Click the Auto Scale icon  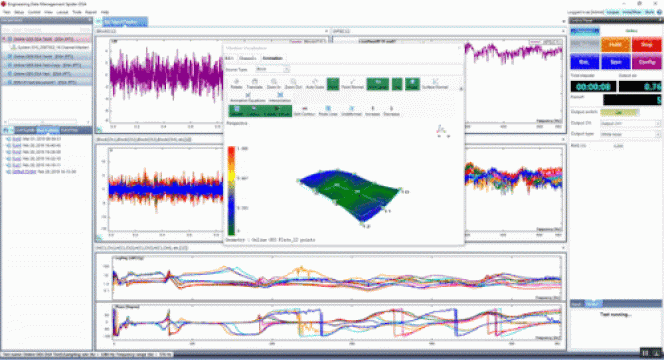tap(315, 84)
